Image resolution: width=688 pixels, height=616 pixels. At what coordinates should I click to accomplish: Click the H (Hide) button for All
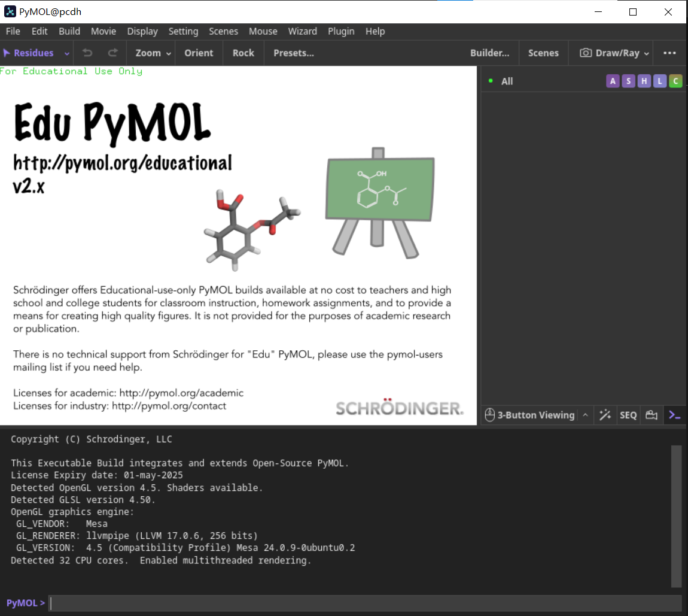(644, 81)
